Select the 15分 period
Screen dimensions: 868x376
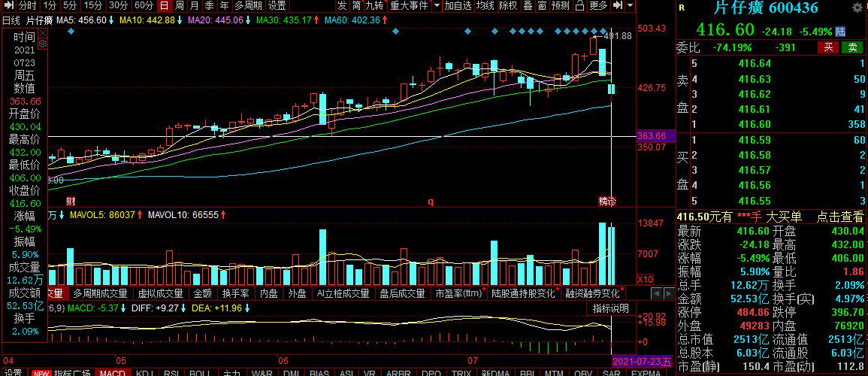tap(93, 6)
